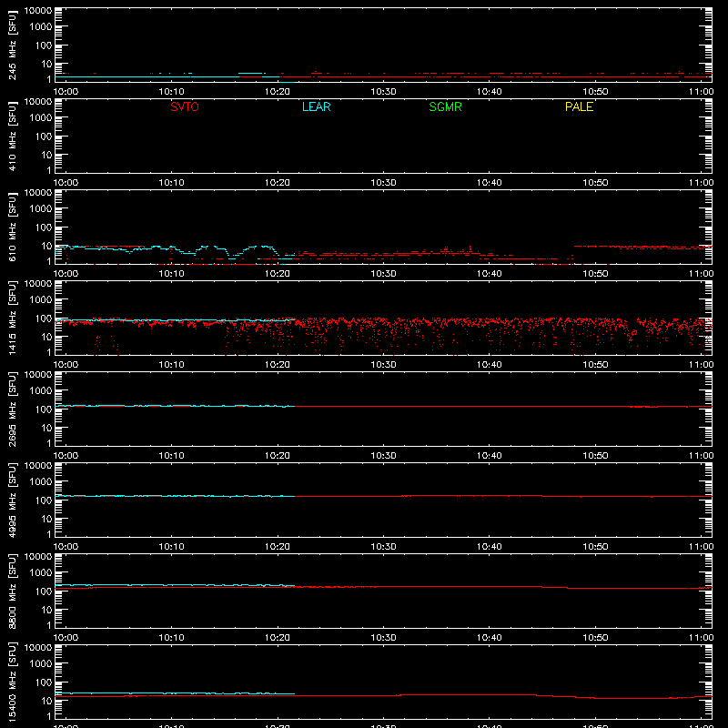Click the yellow PALE legend label
The image size is (728, 728).
[x=579, y=106]
